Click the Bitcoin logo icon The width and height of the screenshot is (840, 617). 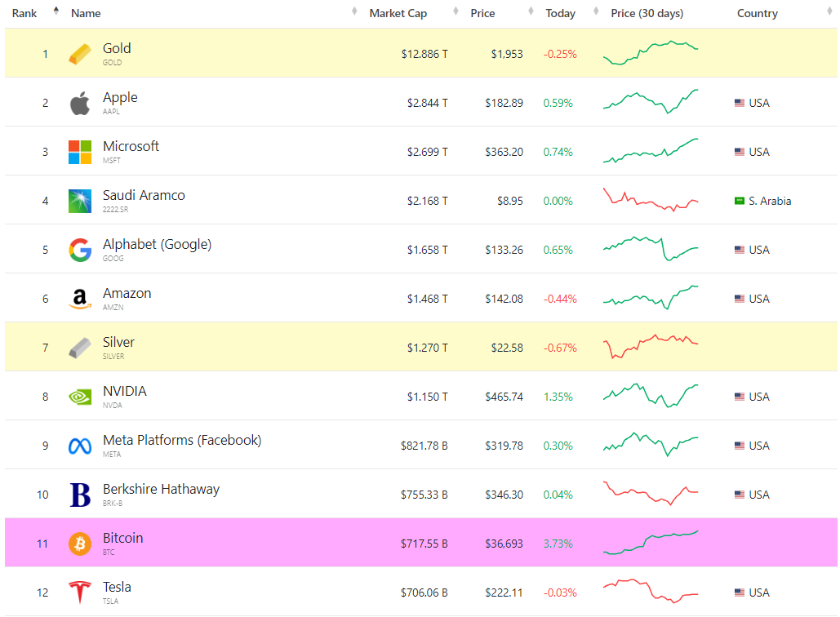tap(80, 544)
